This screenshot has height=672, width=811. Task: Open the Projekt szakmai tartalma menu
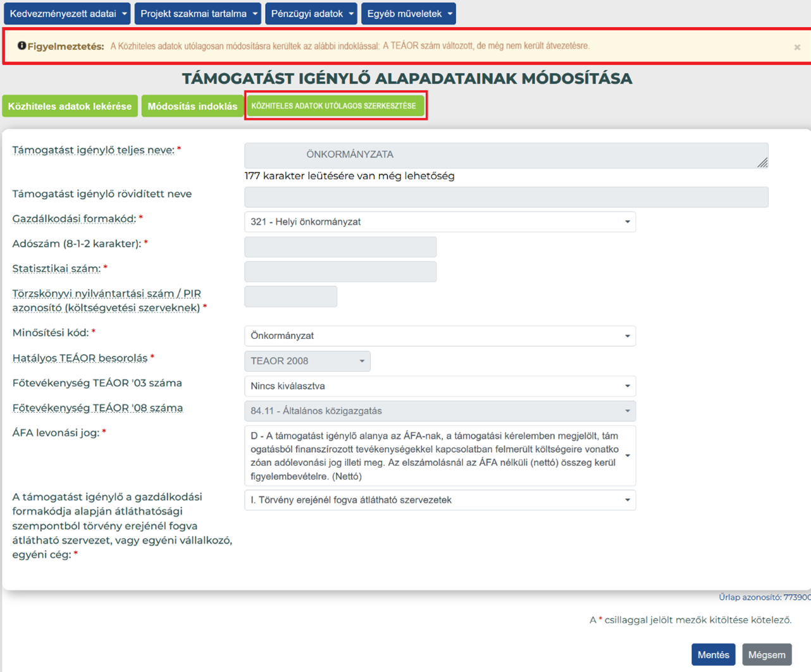[x=198, y=13]
